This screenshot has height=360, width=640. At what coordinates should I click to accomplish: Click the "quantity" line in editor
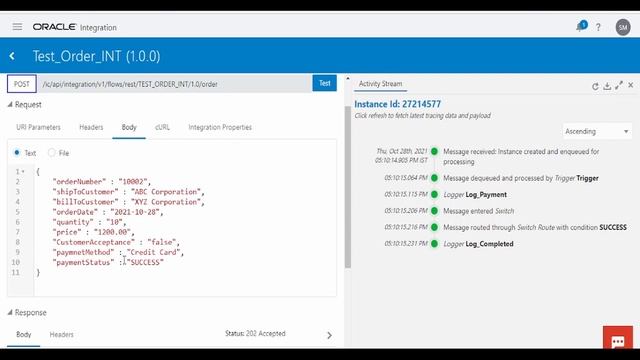89,222
